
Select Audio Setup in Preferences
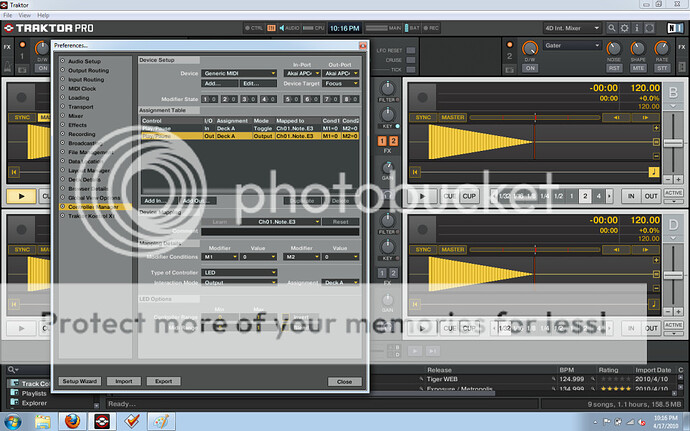[x=84, y=61]
